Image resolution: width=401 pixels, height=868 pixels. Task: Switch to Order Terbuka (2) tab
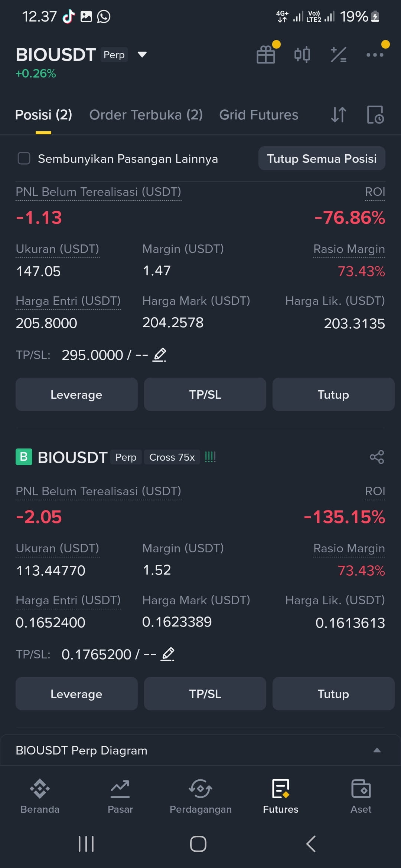146,115
